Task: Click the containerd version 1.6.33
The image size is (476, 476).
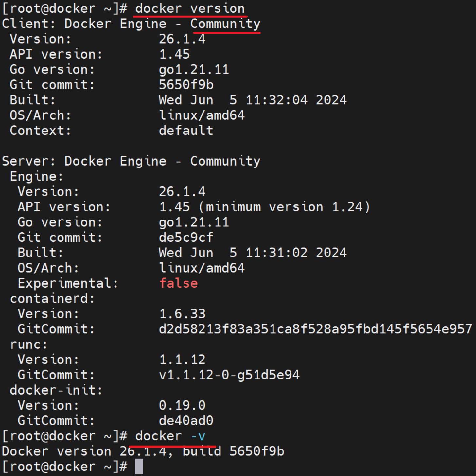Action: click(182, 314)
